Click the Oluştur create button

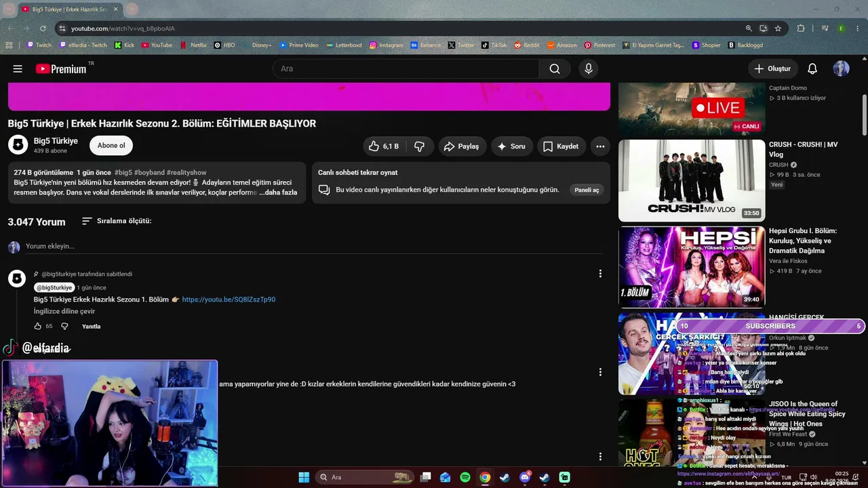click(773, 68)
